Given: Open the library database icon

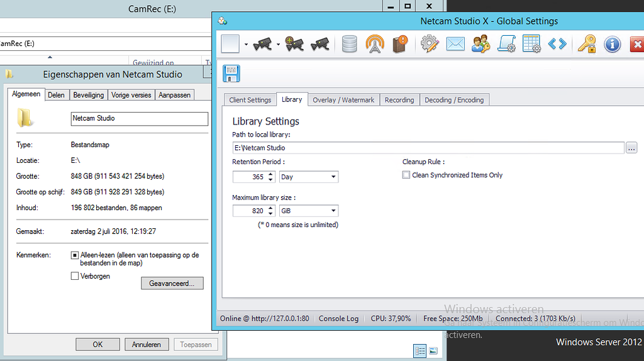Looking at the screenshot, I should pos(350,44).
